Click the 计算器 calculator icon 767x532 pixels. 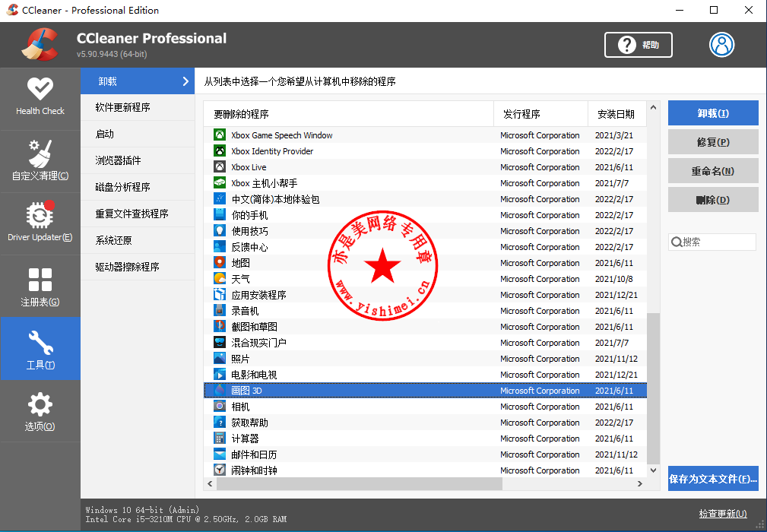click(x=220, y=439)
